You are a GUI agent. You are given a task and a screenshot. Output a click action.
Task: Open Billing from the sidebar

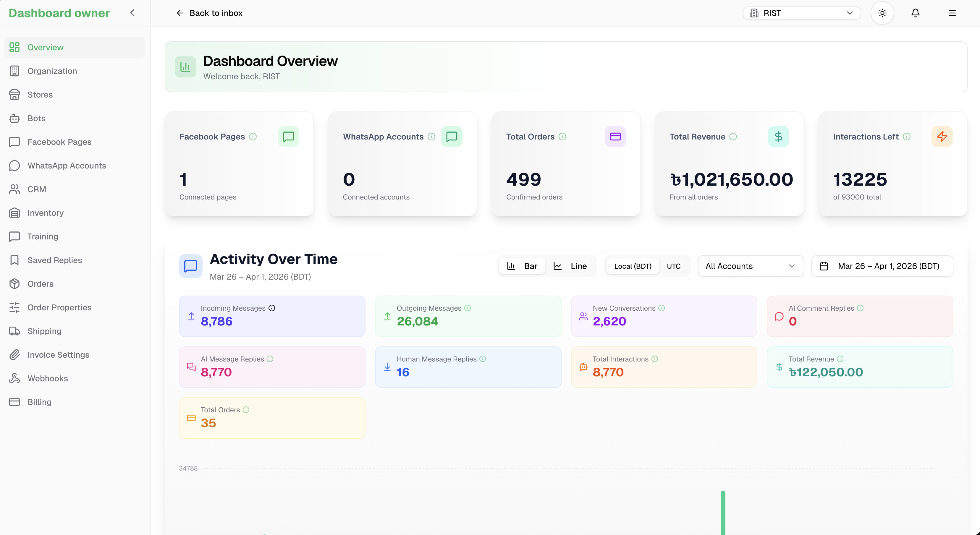pyautogui.click(x=39, y=402)
